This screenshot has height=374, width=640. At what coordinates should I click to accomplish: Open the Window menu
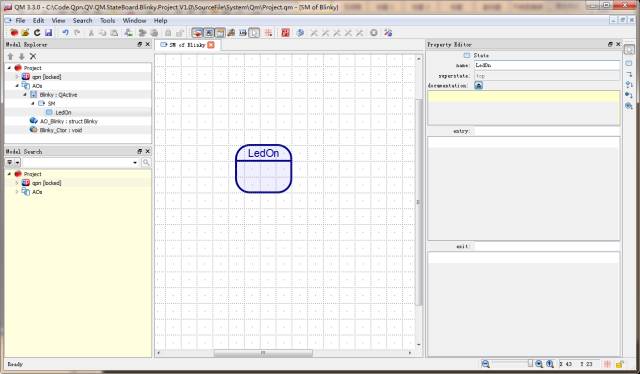[134, 20]
